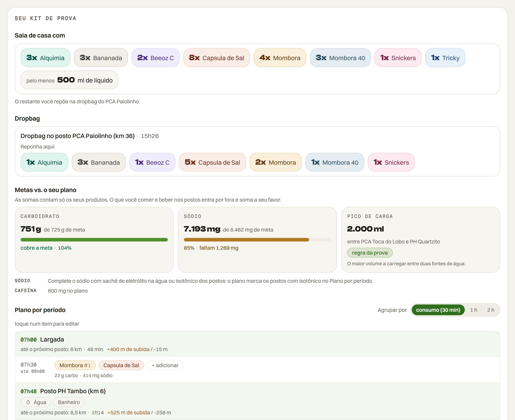The height and width of the screenshot is (420, 515).
Task: Select 3x Bananada in the dropbag
Action: 98,162
